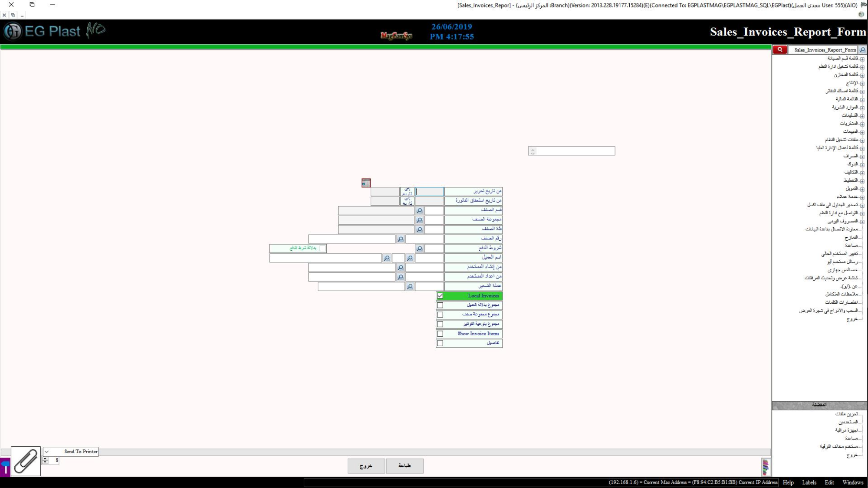Expand the المبيعات tree node

[x=862, y=132]
